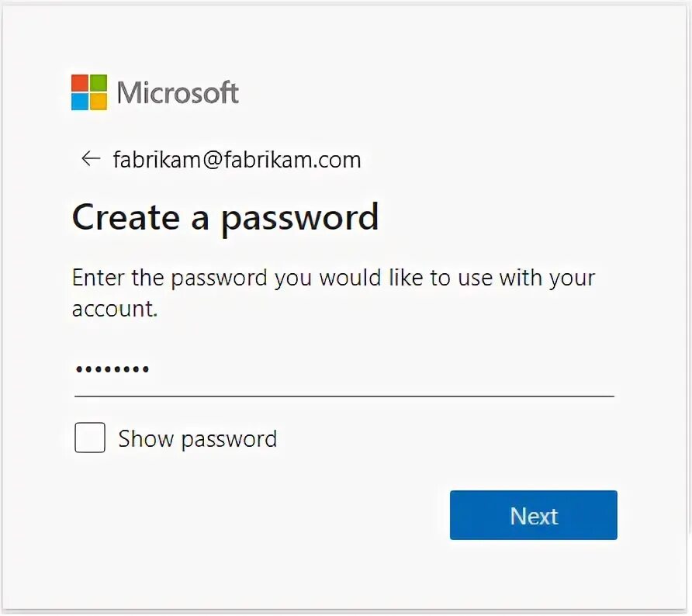Click the masked password dots
Image resolution: width=692 pixels, height=616 pixels.
click(x=112, y=369)
